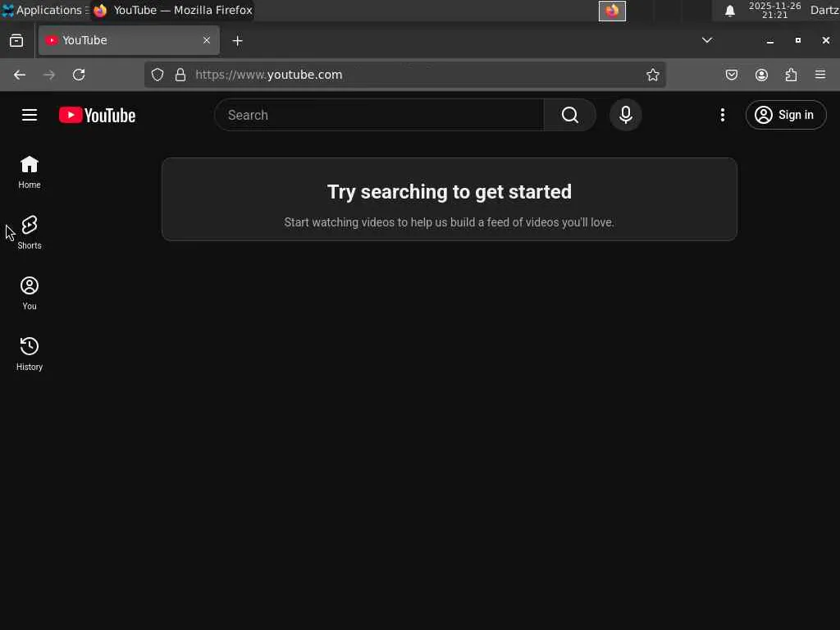The height and width of the screenshot is (630, 840).
Task: View History from the sidebar
Action: point(30,354)
